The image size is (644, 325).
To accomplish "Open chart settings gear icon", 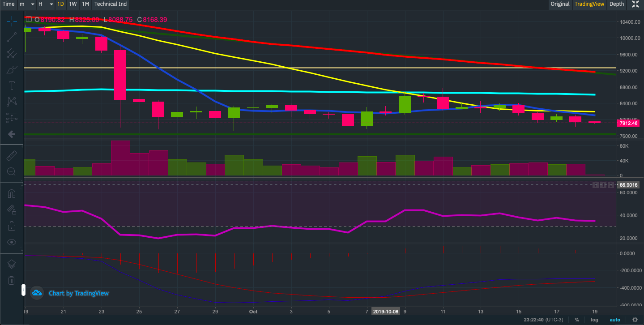I will [x=635, y=320].
